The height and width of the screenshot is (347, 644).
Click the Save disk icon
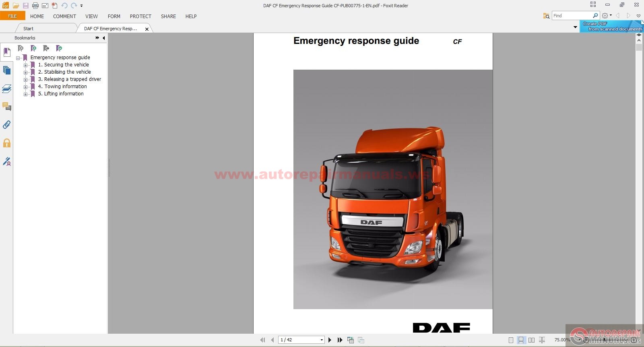click(25, 6)
